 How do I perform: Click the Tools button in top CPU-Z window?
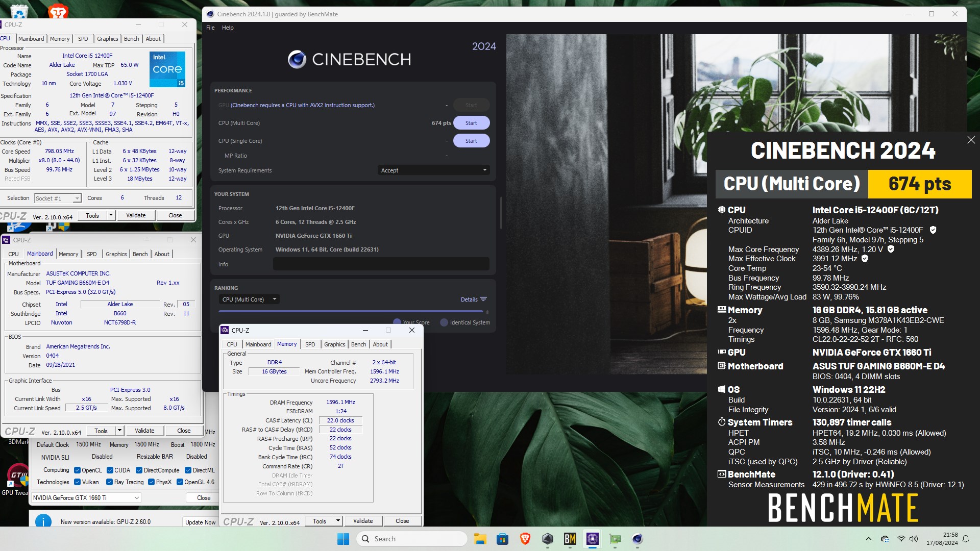[92, 215]
